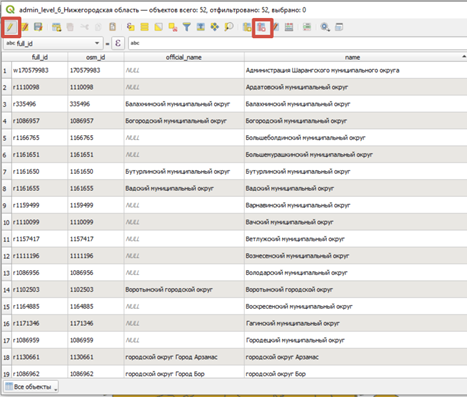Viewport: 467px width, 397px height.
Task: Sort by the osm_id column header
Action: click(x=96, y=57)
